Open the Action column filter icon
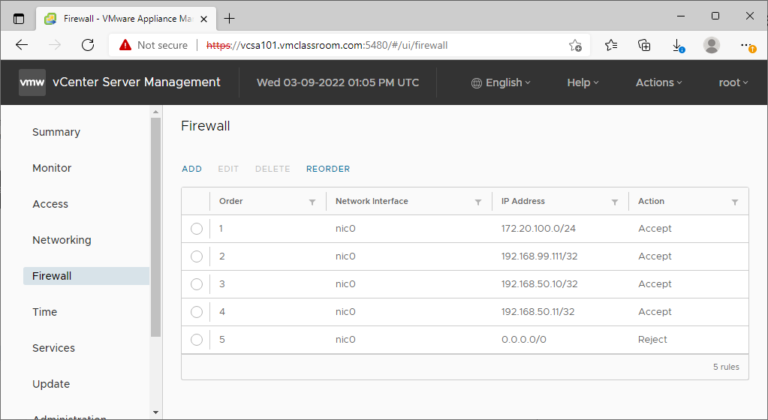768x420 pixels. [735, 202]
